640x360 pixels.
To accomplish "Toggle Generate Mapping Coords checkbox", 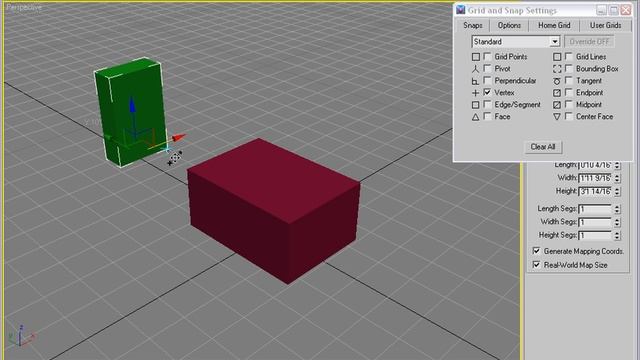I will 537,251.
